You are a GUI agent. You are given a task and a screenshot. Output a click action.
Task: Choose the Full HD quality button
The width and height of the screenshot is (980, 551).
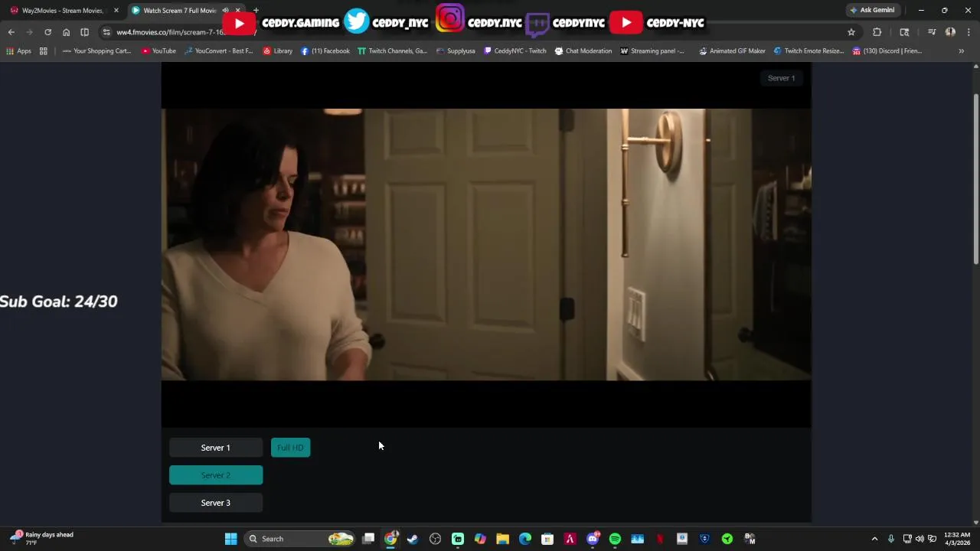[x=290, y=448]
